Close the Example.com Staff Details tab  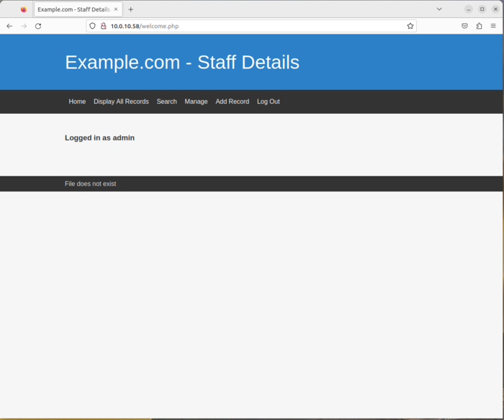(116, 9)
